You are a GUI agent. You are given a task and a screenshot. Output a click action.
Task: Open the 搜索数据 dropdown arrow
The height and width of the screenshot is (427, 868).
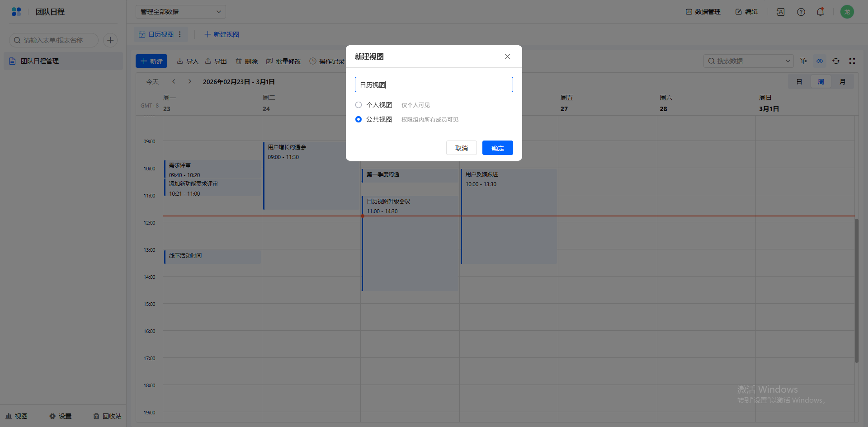tap(788, 61)
